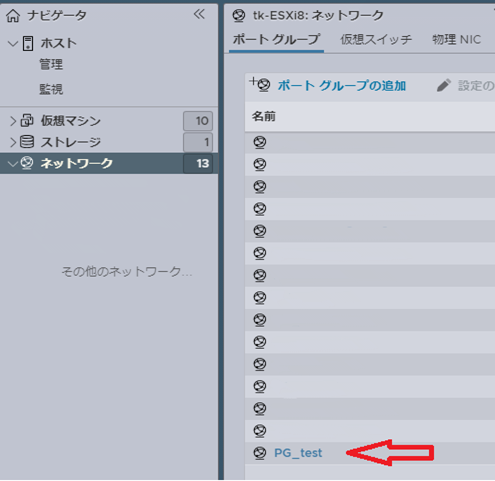Click the Storage database icon
Image resolution: width=495 pixels, height=481 pixels.
27,142
